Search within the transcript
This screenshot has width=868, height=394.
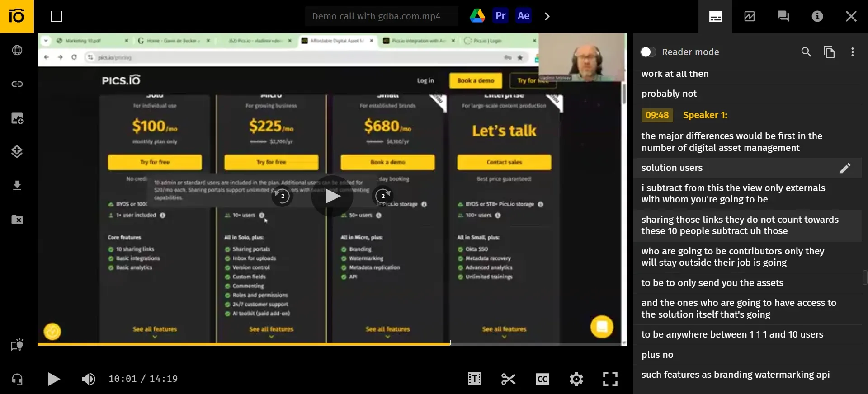806,52
